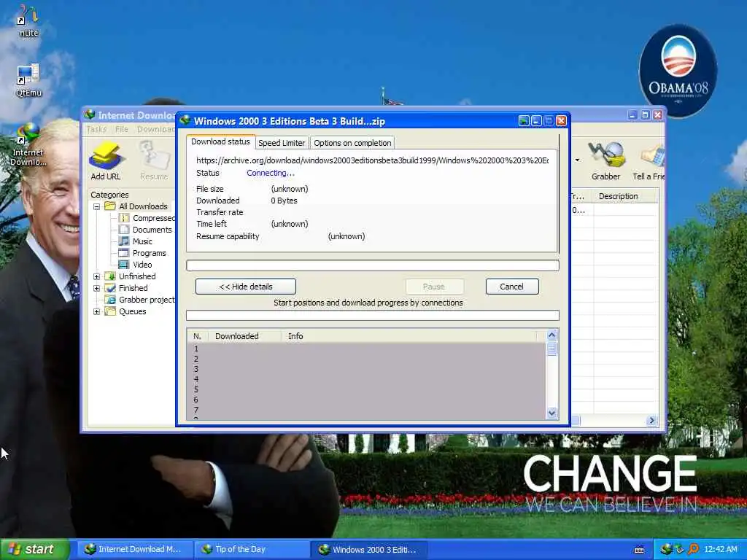Open the File menu in IDM
Image resolution: width=747 pixels, height=560 pixels.
pyautogui.click(x=122, y=129)
